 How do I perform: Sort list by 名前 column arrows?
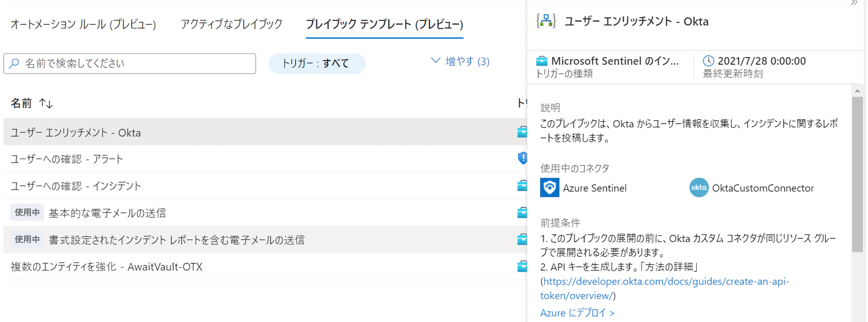(x=46, y=103)
